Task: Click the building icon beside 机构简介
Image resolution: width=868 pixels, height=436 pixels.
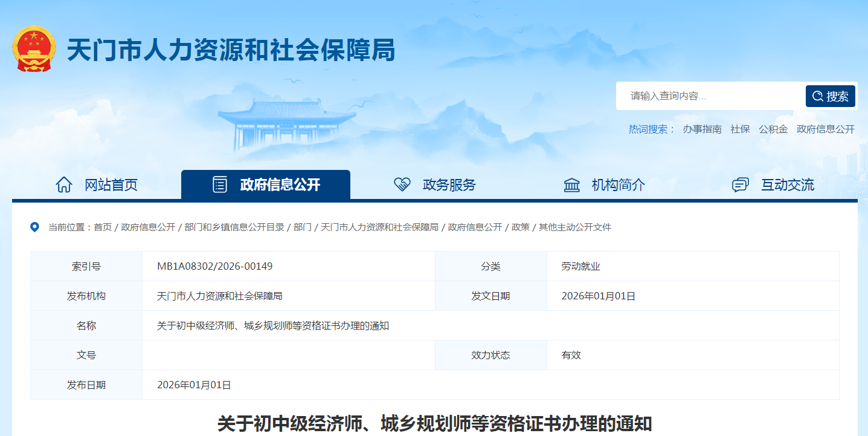Action: [571, 184]
